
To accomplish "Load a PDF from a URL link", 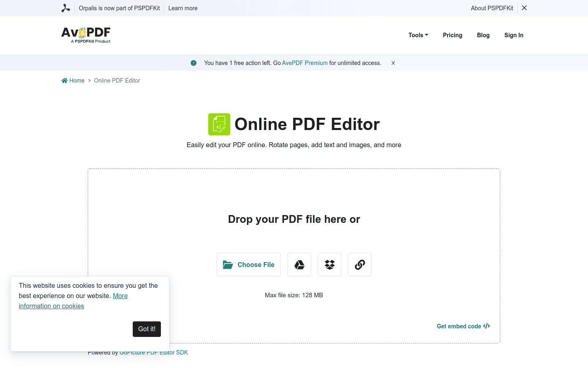I will (x=359, y=264).
